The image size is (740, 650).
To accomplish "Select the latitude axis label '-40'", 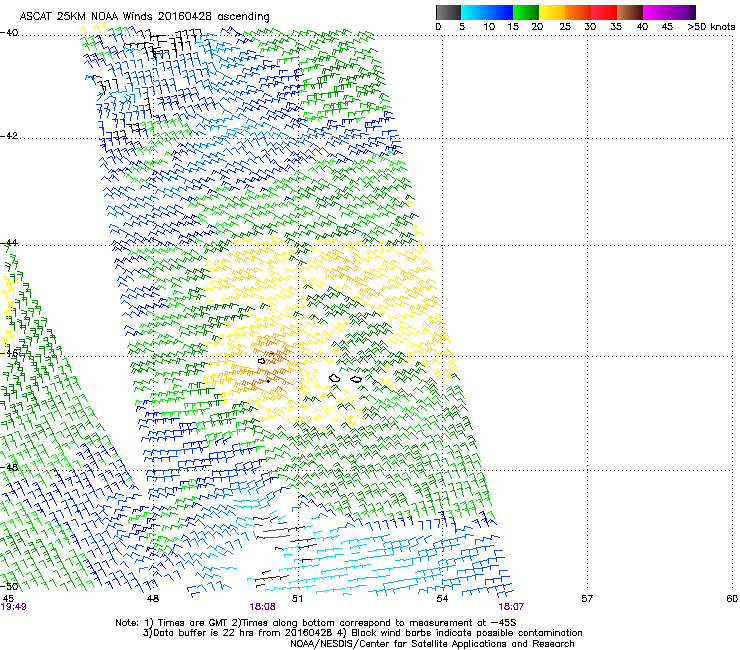I will pos(9,33).
